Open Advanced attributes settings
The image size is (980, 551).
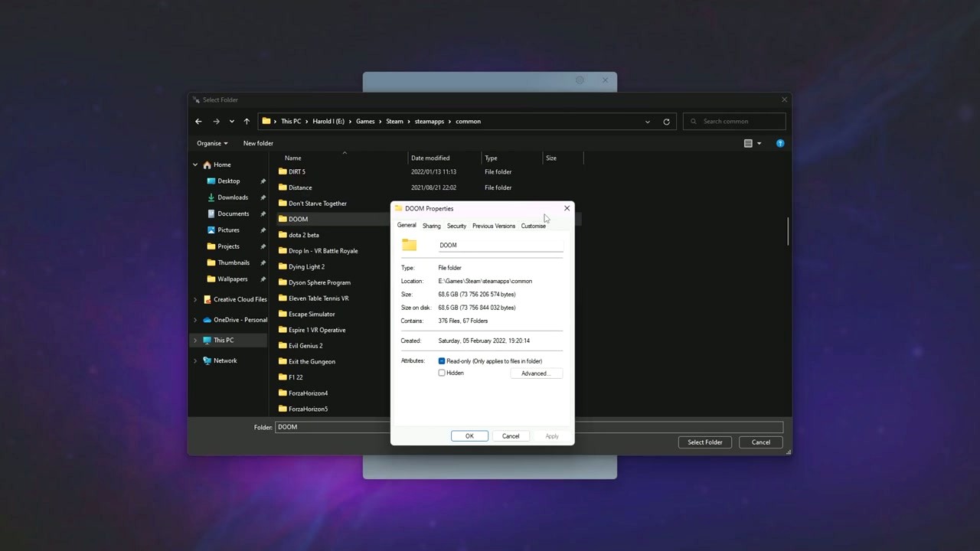[x=535, y=373]
